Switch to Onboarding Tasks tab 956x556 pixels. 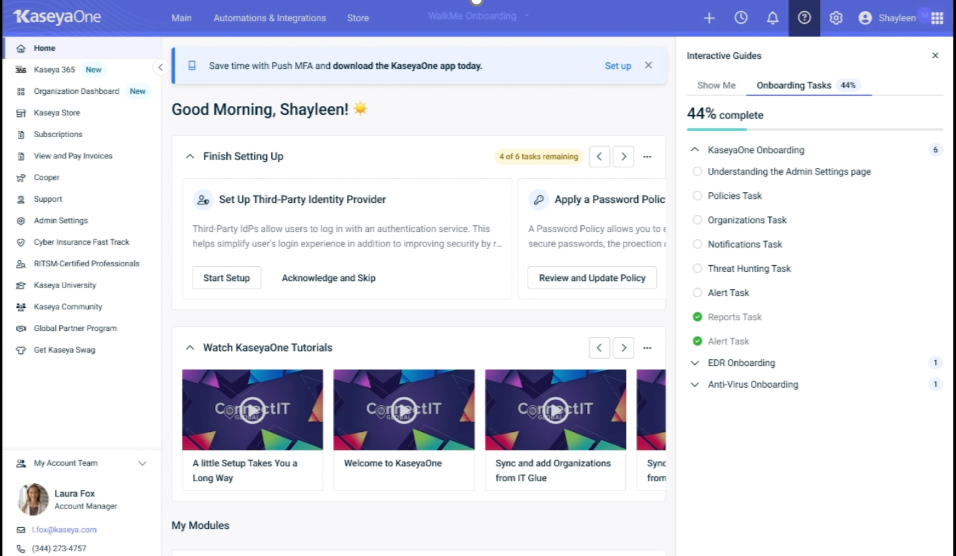pyautogui.click(x=807, y=85)
